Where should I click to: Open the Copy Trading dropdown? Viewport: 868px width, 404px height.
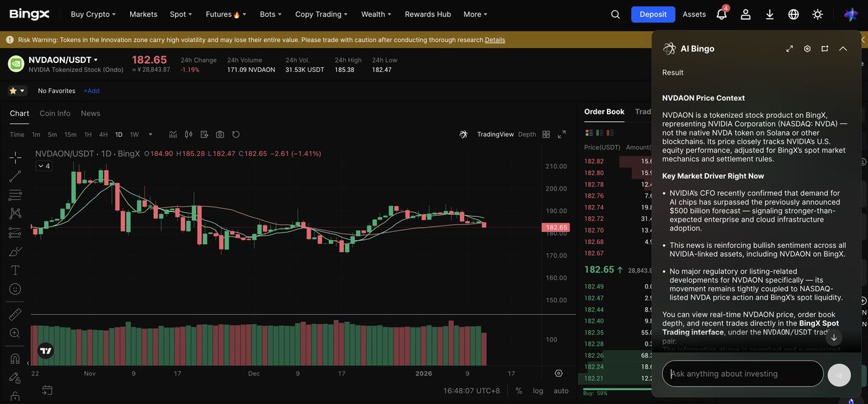click(321, 14)
